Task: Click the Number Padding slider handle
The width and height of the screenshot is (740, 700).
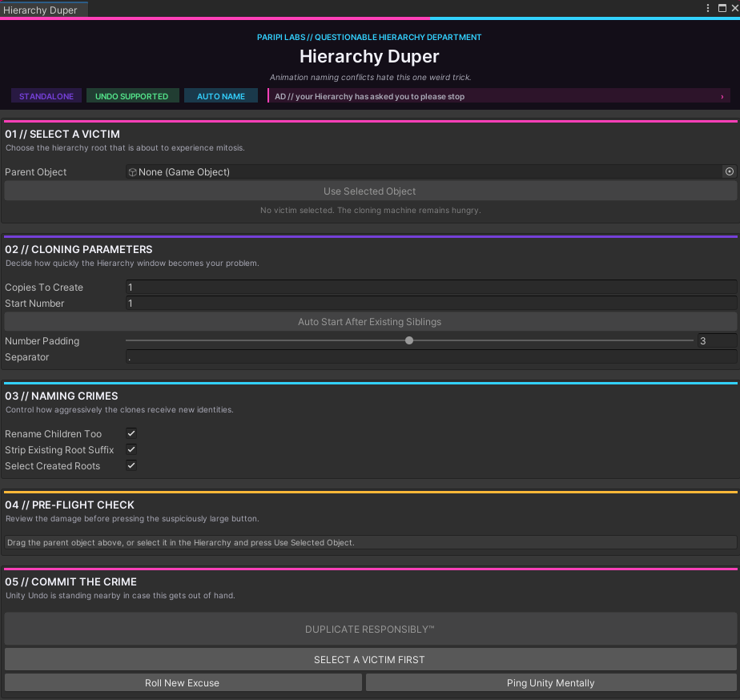Action: point(409,340)
